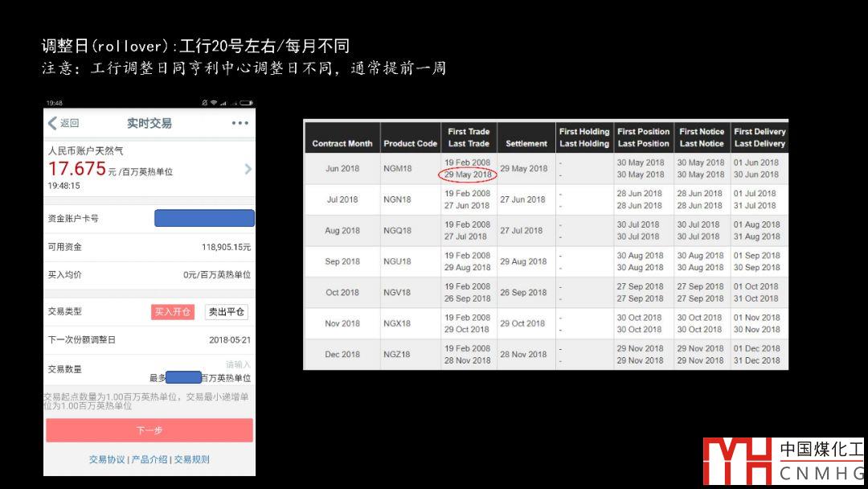Click product code NGM18
Viewport: 868px width, 489px height.
(398, 168)
